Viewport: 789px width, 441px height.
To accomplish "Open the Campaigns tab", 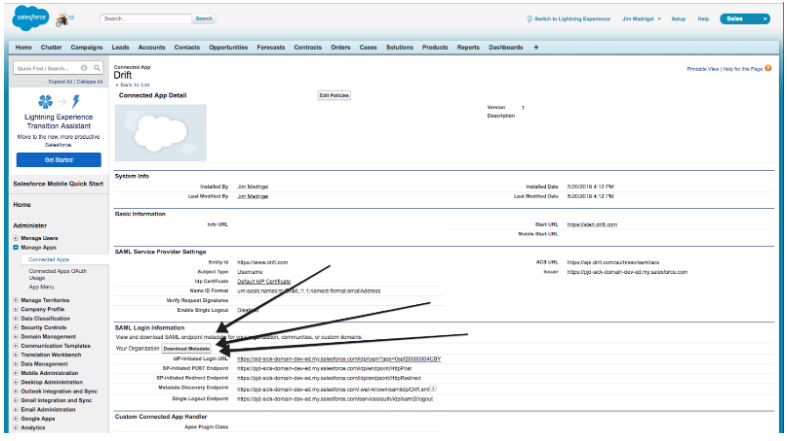I will 87,47.
